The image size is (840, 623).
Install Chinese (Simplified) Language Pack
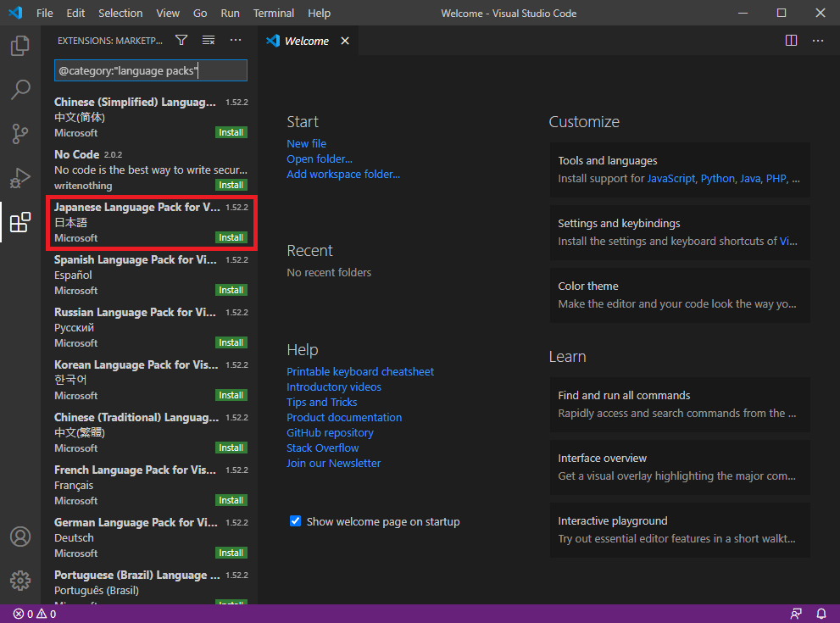tap(231, 132)
